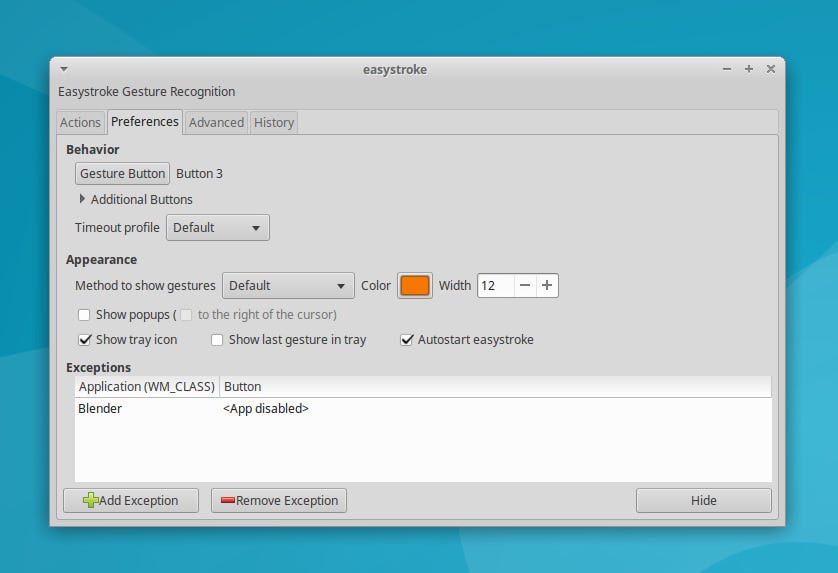Disable Autostart easystroke checkbox
This screenshot has width=838, height=573.
point(407,340)
